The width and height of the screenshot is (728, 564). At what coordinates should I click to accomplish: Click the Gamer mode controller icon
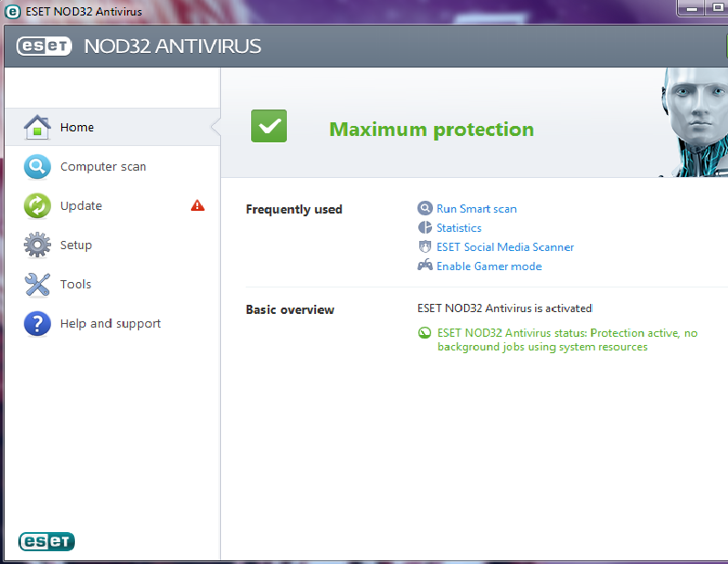click(425, 266)
